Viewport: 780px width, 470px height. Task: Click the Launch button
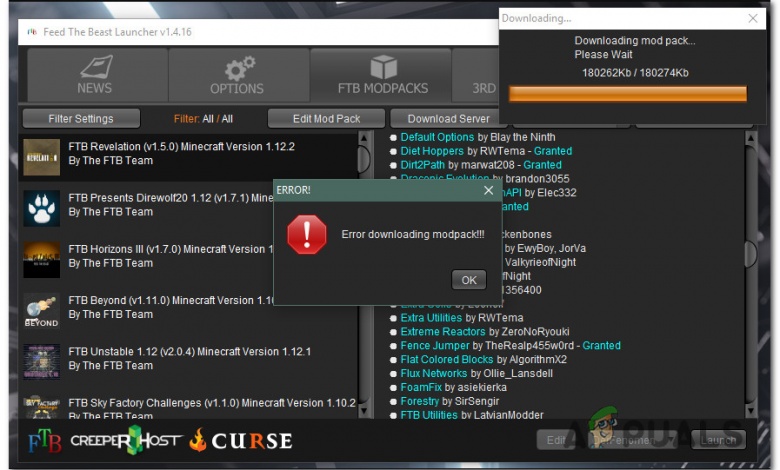[718, 440]
